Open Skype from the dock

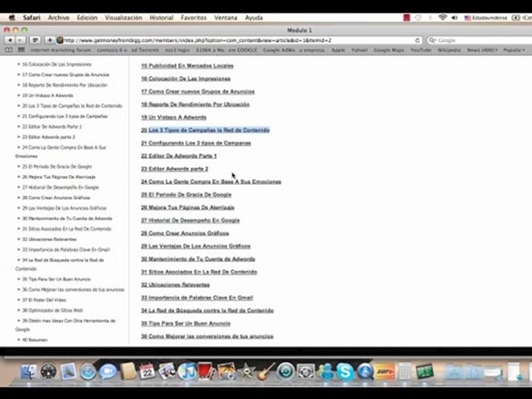point(345,372)
